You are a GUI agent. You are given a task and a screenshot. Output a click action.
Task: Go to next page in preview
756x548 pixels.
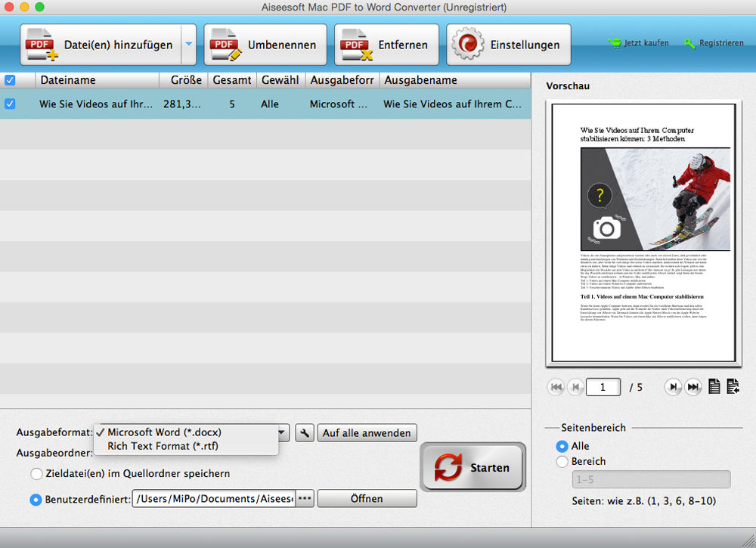[x=673, y=387]
